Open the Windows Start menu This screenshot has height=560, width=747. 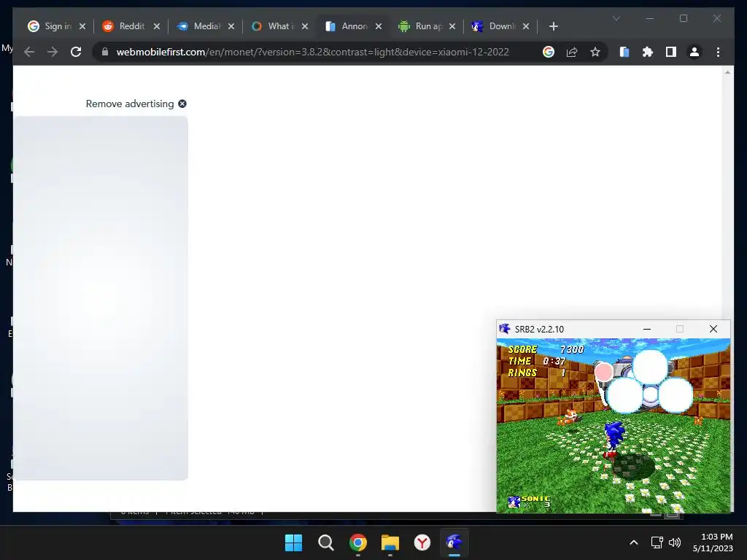(x=293, y=542)
